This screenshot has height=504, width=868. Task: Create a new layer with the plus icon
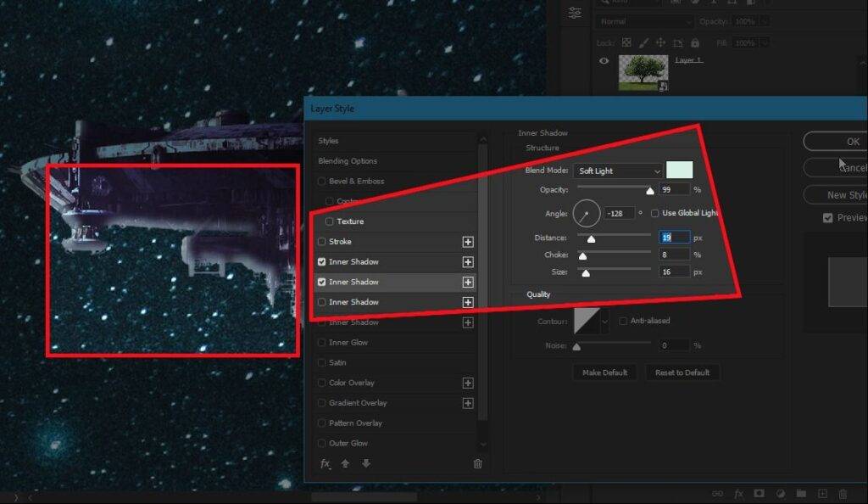point(822,494)
